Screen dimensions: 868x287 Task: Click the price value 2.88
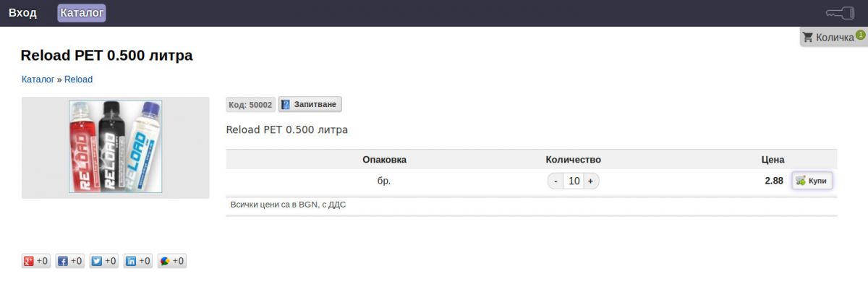[x=774, y=181]
